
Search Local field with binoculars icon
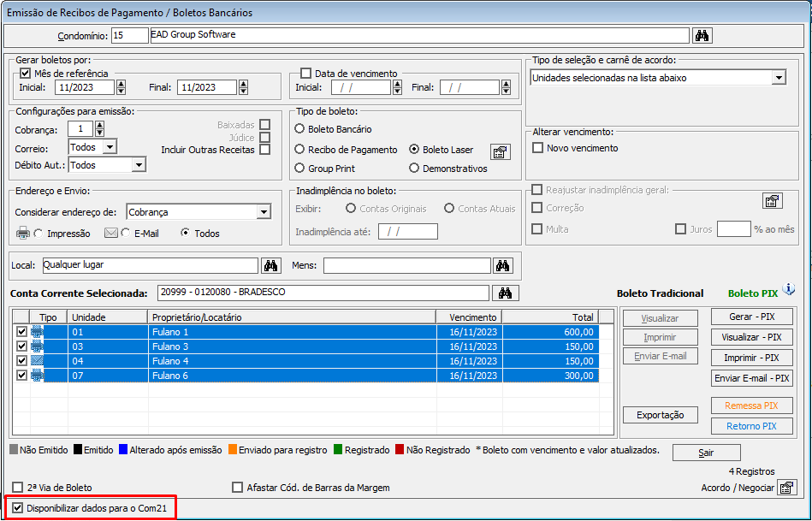click(x=271, y=266)
